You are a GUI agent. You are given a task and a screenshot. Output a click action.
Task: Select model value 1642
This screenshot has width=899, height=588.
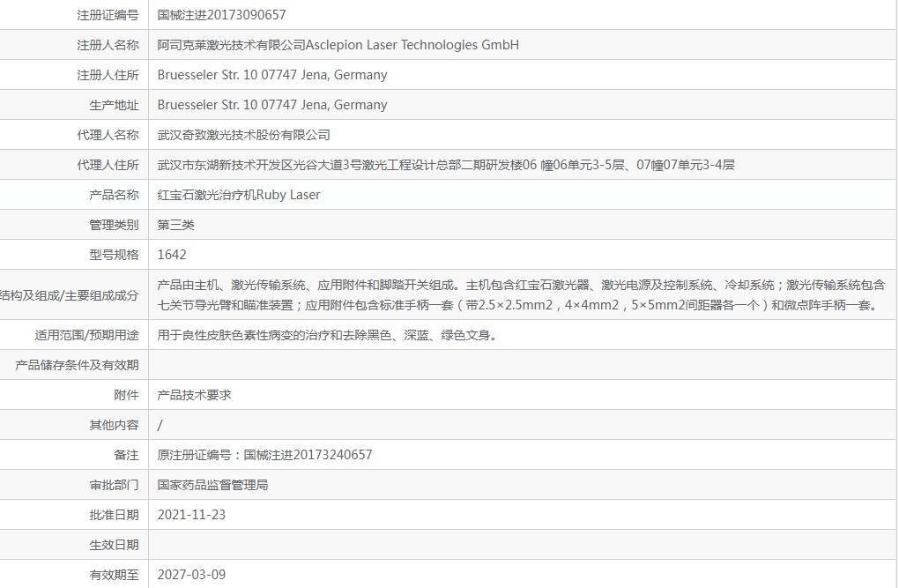click(172, 255)
